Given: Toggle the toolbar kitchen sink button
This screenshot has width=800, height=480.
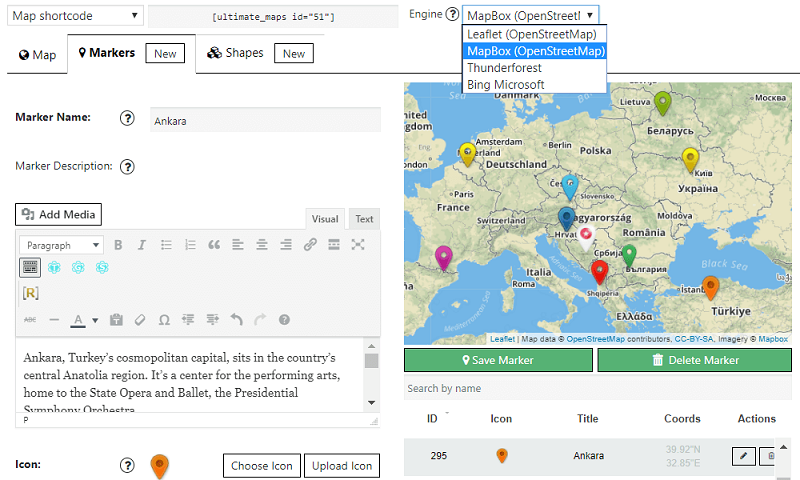Looking at the screenshot, I should pyautogui.click(x=30, y=267).
